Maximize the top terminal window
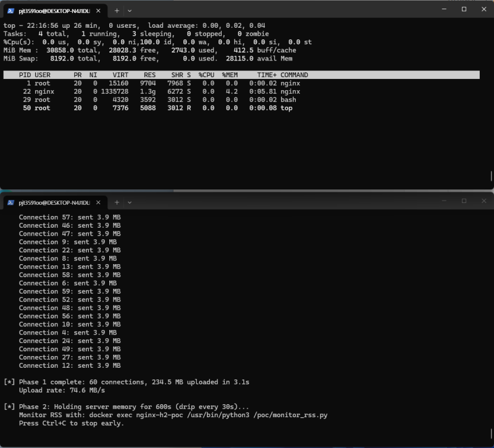 click(x=464, y=9)
